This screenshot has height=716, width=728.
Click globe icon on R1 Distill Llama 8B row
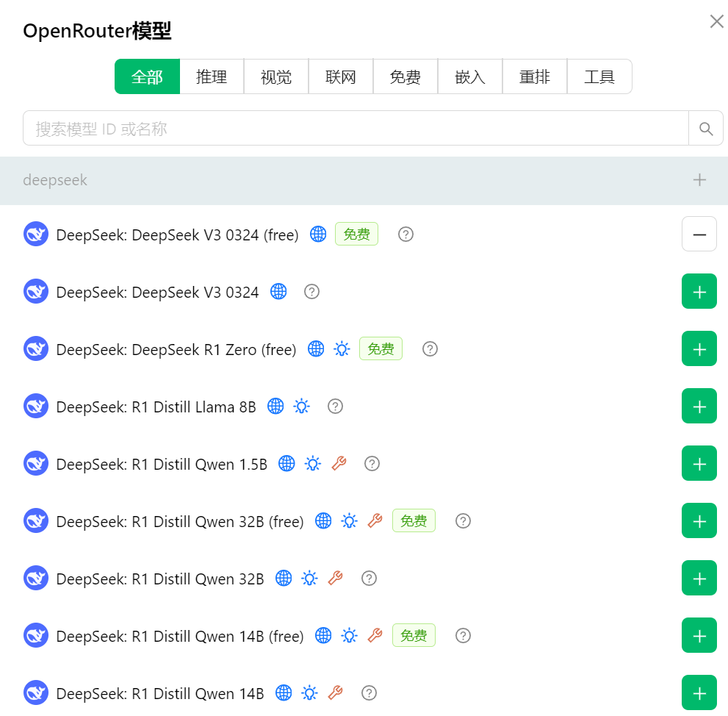pyautogui.click(x=275, y=407)
